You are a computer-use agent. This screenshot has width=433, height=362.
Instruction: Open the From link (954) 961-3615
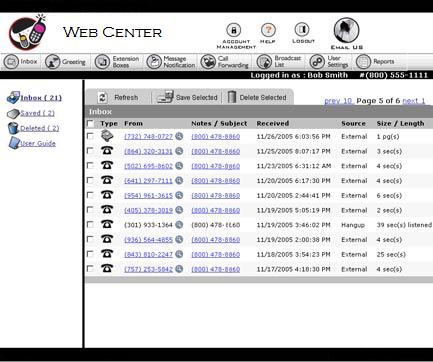click(x=149, y=196)
